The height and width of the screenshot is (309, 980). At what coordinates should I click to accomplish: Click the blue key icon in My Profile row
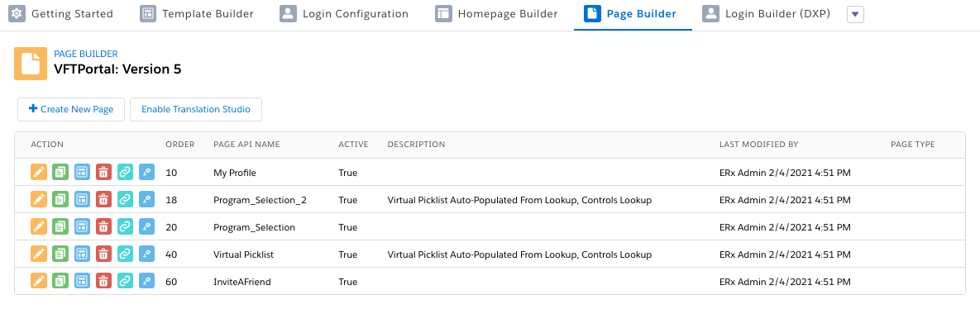(x=146, y=173)
